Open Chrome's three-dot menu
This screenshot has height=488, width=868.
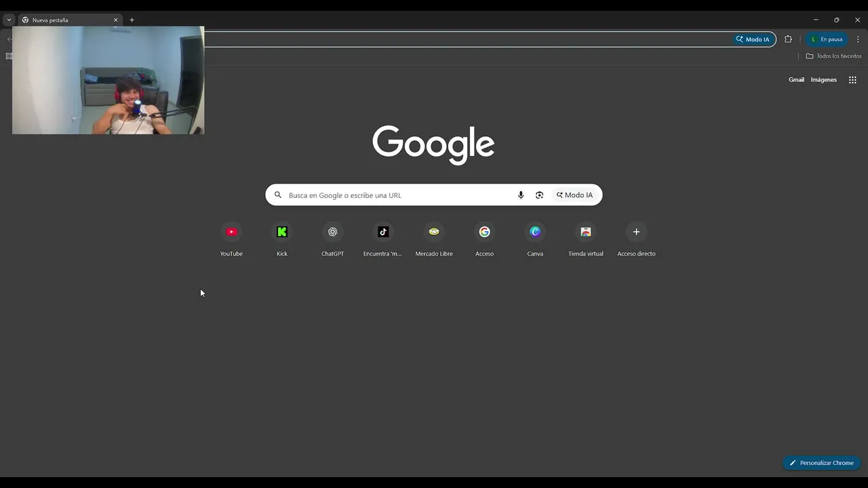click(x=858, y=39)
